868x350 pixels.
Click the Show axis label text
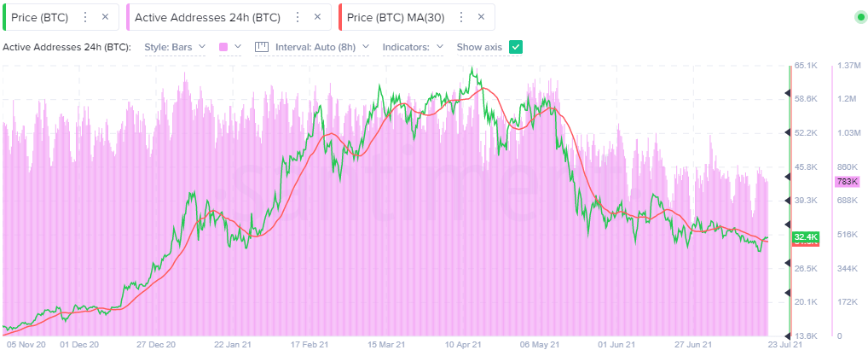[x=480, y=47]
